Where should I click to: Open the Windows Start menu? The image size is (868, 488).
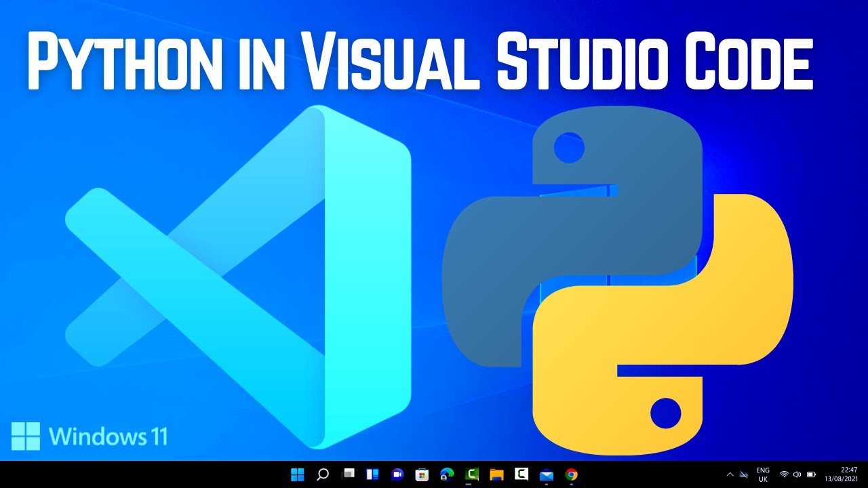[298, 474]
